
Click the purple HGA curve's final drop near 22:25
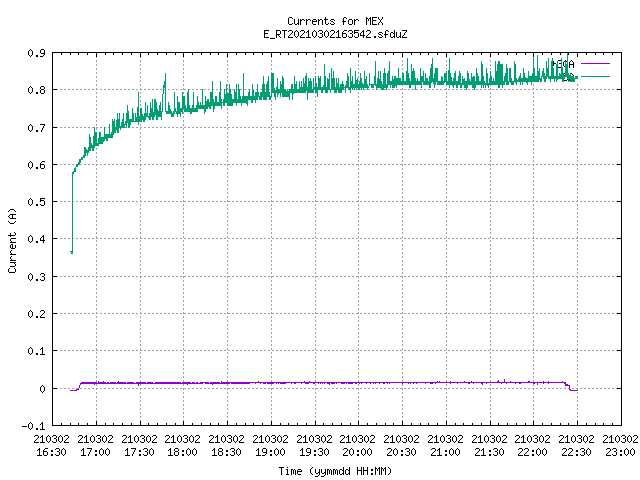coord(569,387)
